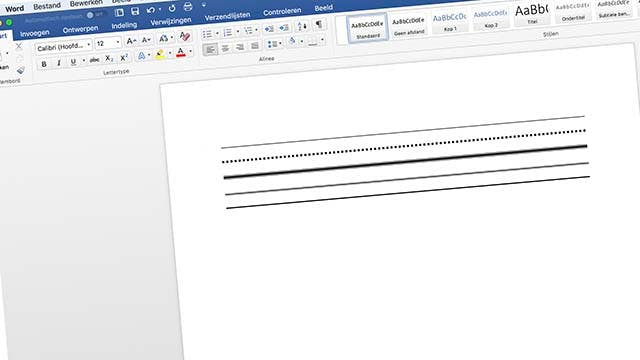This screenshot has height=360, width=640.
Task: Select the Titel style
Action: click(x=532, y=14)
